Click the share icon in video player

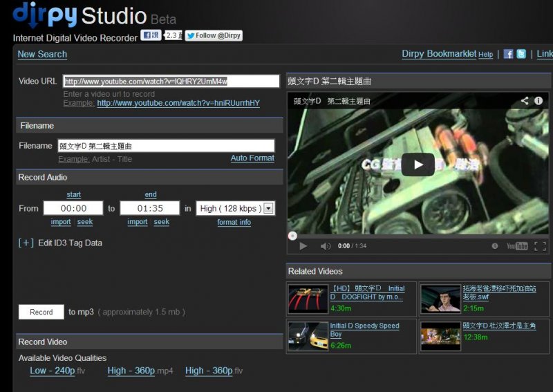pos(525,100)
